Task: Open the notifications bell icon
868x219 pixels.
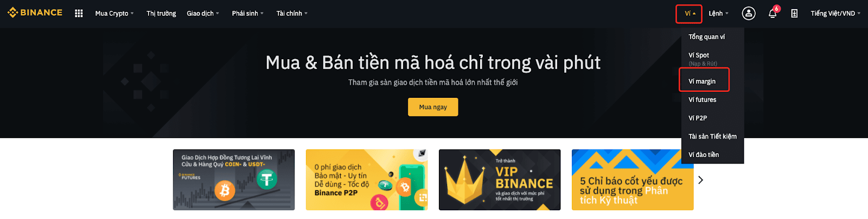Action: click(773, 13)
